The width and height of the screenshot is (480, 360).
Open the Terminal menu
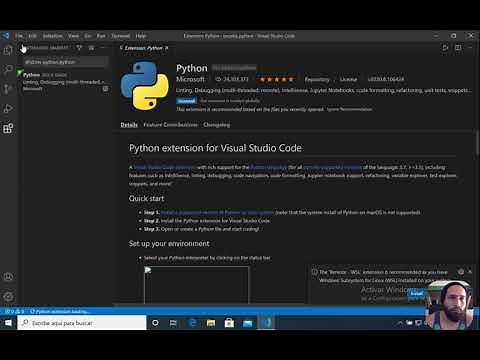tap(121, 36)
